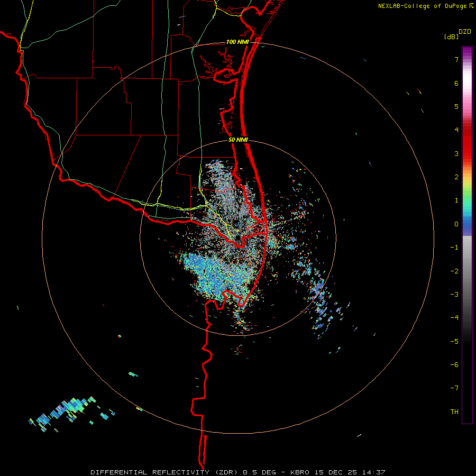Click the -2 value on the color scale

pos(454,271)
